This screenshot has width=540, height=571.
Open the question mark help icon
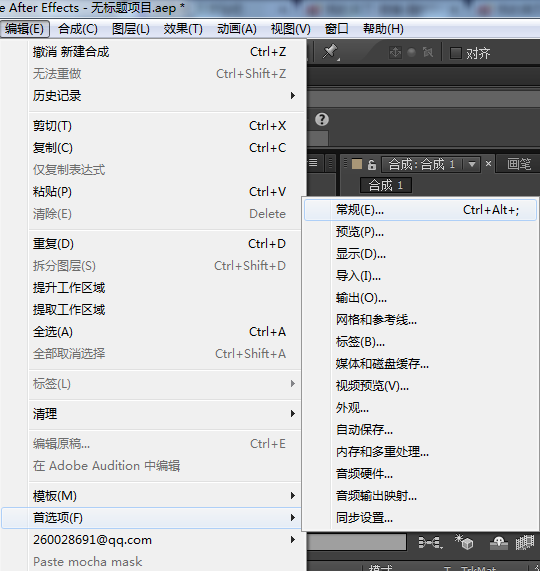click(x=322, y=119)
